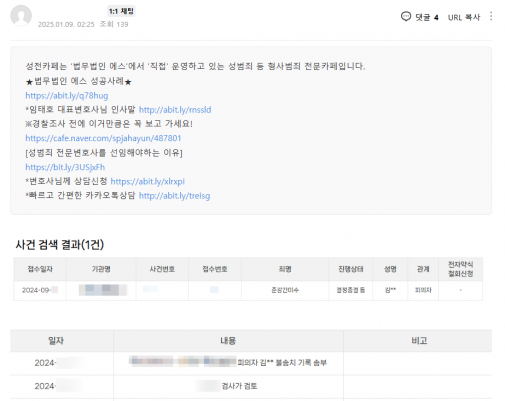Open the abit.ly/treisg KakaoTalk consultation link
Image resolution: width=505 pixels, height=401 pixels.
[x=174, y=196]
